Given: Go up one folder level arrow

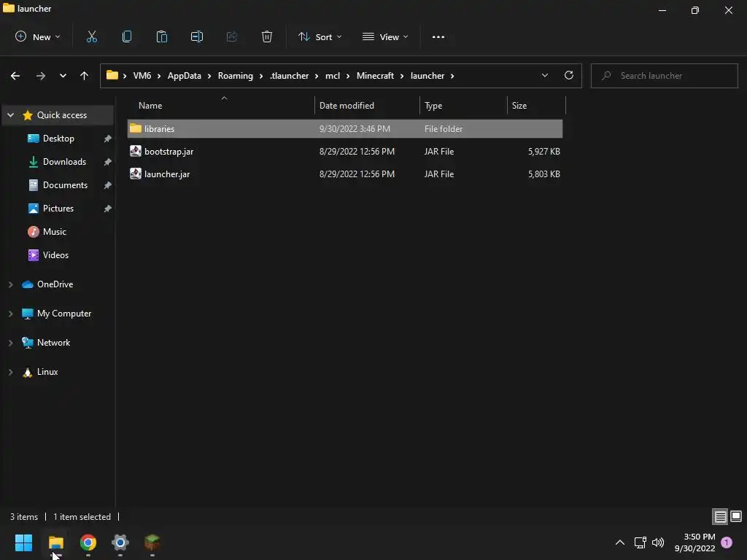Looking at the screenshot, I should (x=85, y=76).
